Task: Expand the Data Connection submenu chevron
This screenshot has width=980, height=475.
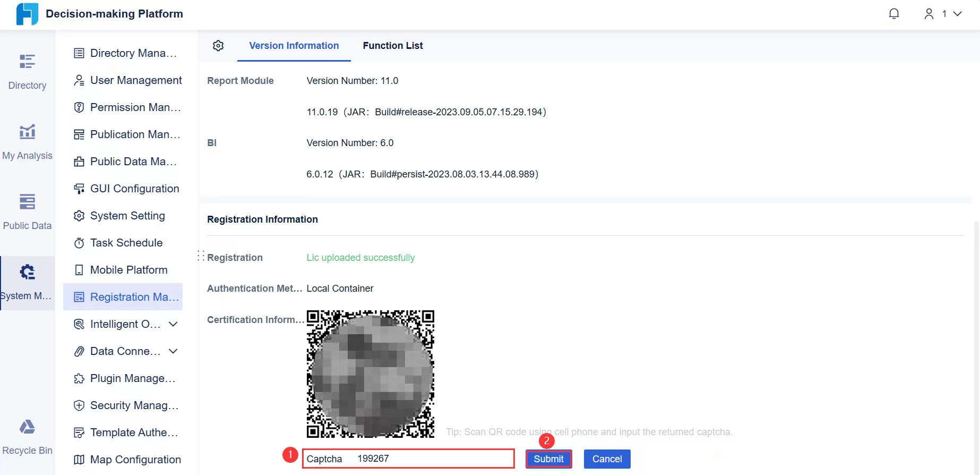Action: pyautogui.click(x=173, y=351)
